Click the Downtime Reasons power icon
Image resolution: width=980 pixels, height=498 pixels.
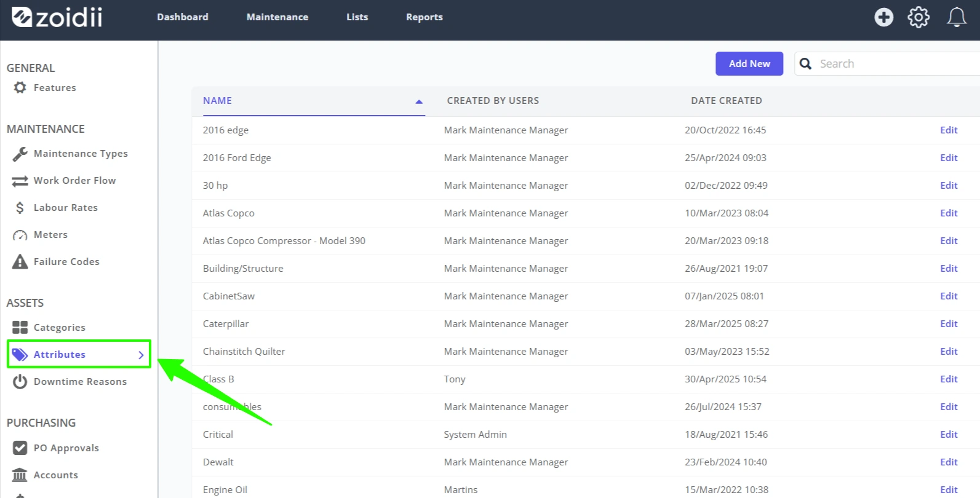pyautogui.click(x=20, y=382)
